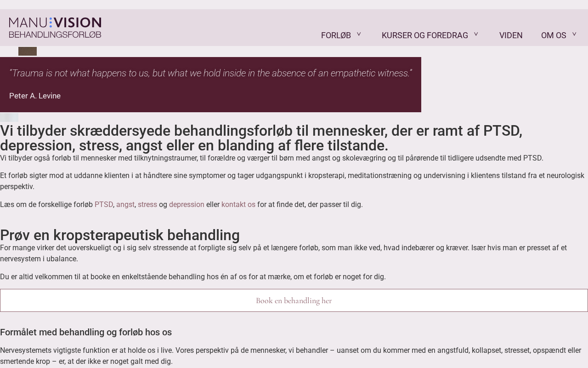
Task: Click the Manuvision Behandlingsforløb logo
Action: click(55, 28)
